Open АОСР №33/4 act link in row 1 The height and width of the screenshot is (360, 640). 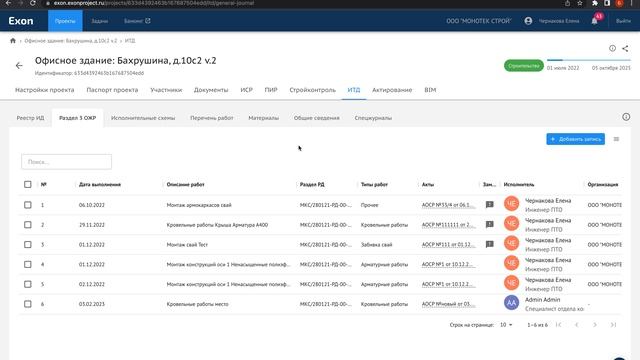point(448,205)
